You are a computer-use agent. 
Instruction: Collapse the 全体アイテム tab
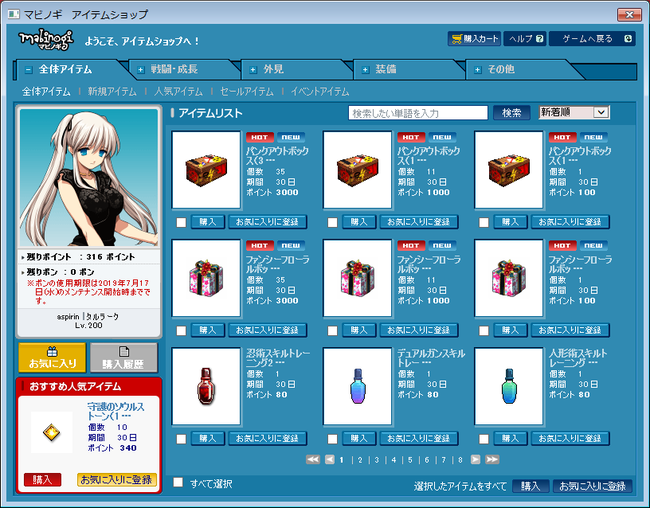(x=28, y=70)
